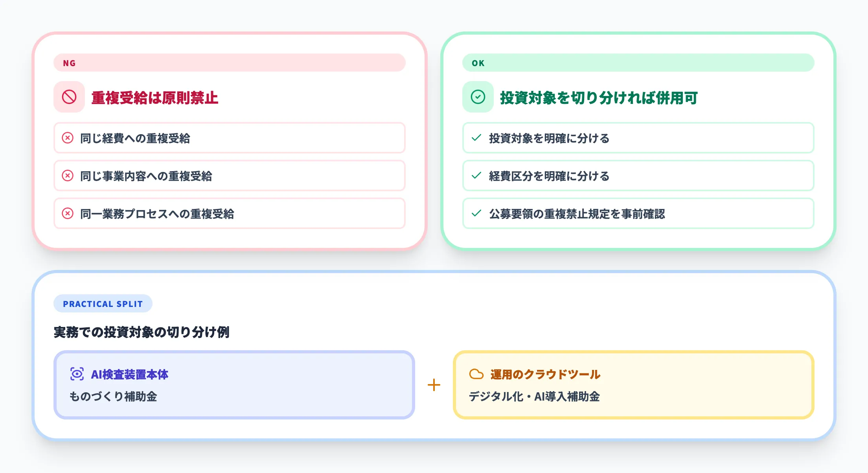Click the ものづくり補助金 label

114,397
